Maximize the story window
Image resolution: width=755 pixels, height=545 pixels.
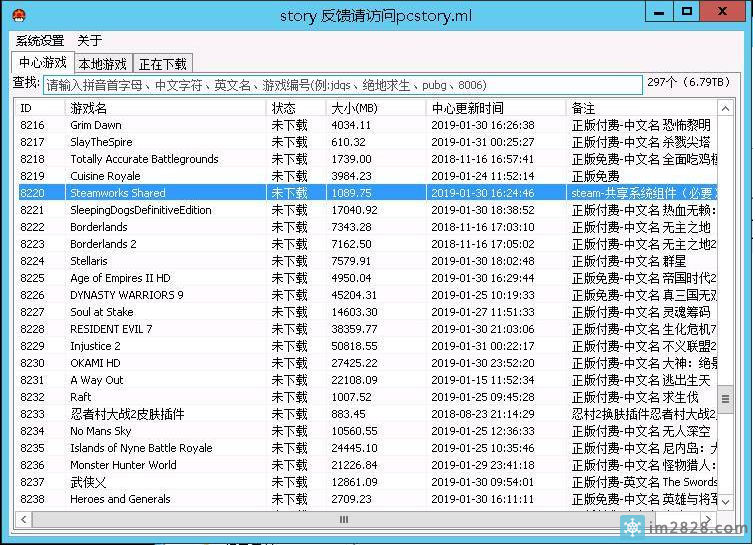(x=686, y=12)
